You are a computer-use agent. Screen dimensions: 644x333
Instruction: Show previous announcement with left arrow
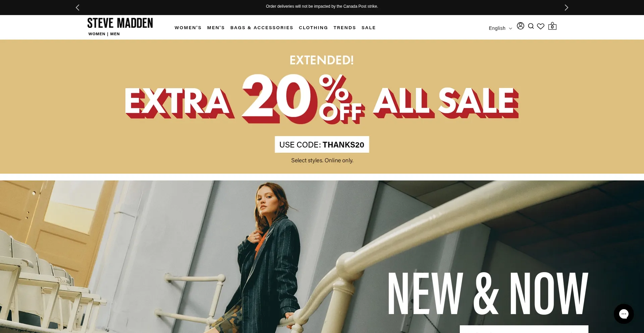[77, 7]
